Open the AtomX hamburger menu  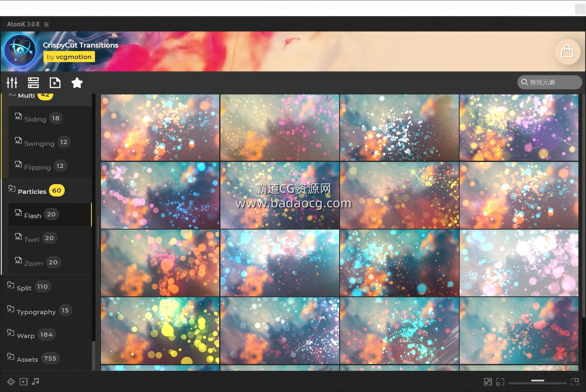pyautogui.click(x=46, y=24)
